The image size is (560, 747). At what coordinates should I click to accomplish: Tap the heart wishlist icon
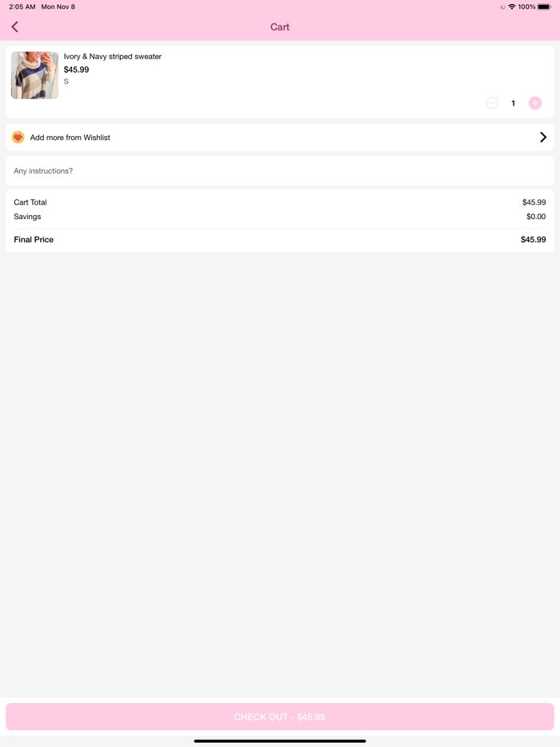click(18, 138)
